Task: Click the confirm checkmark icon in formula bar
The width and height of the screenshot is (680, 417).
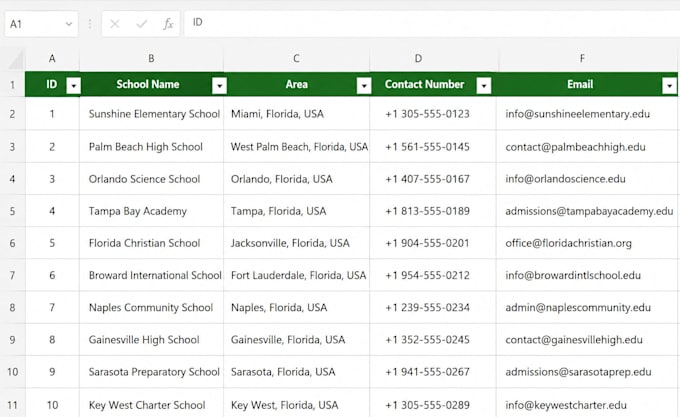Action: click(x=141, y=24)
